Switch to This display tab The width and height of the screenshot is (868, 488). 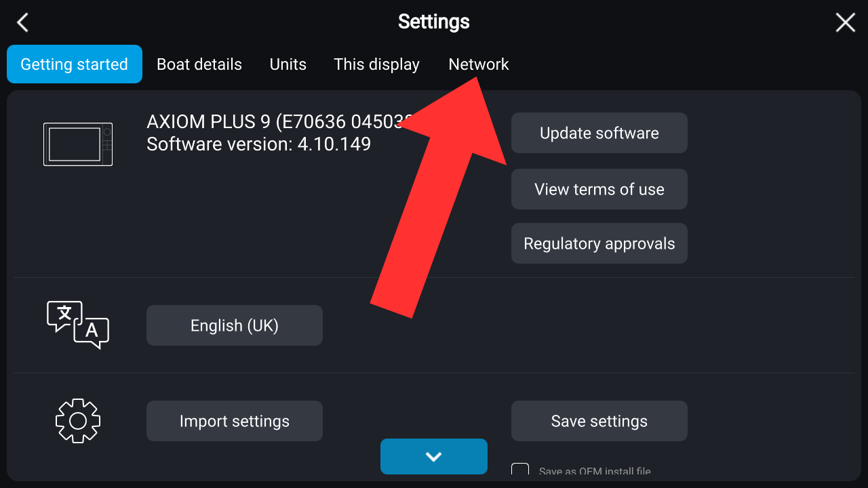click(376, 64)
